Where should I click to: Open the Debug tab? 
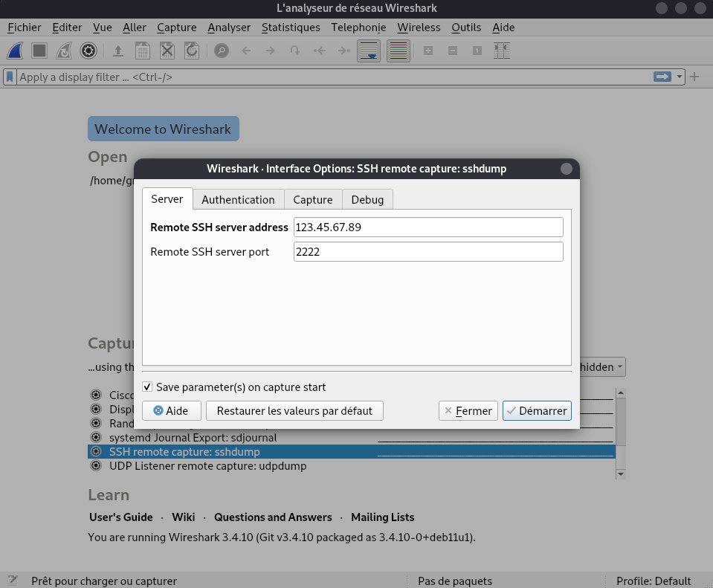(367, 199)
